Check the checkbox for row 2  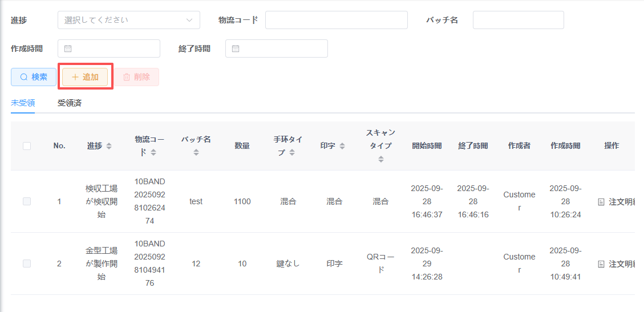(x=27, y=264)
